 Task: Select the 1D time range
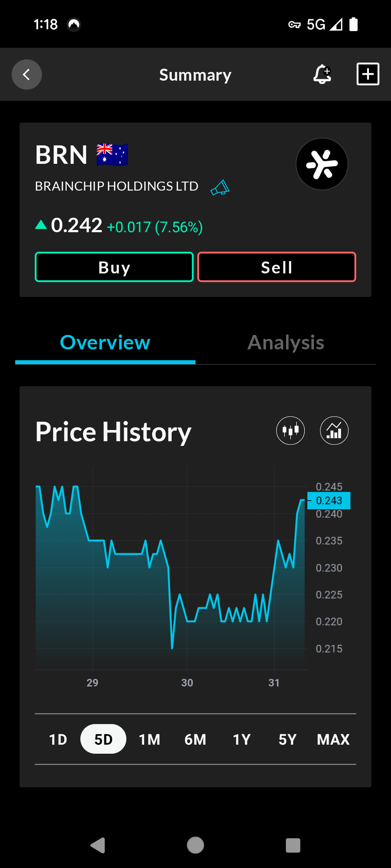click(x=58, y=739)
